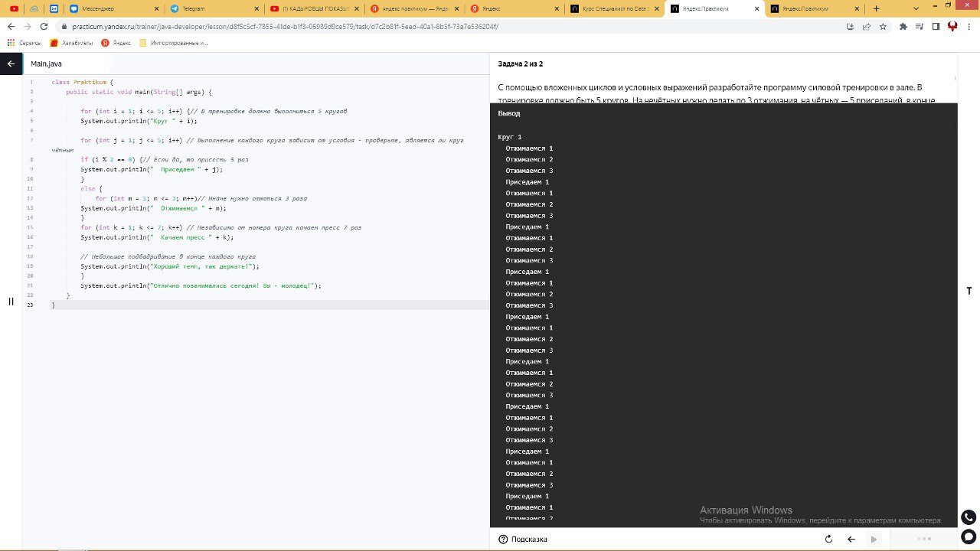Click the three-dots loading button at bottom right

coord(924,540)
